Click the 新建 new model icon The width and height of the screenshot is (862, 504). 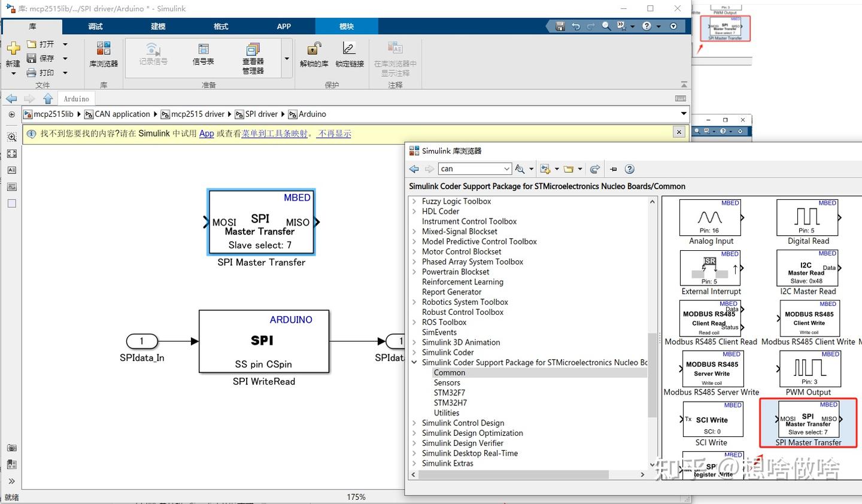[x=13, y=48]
